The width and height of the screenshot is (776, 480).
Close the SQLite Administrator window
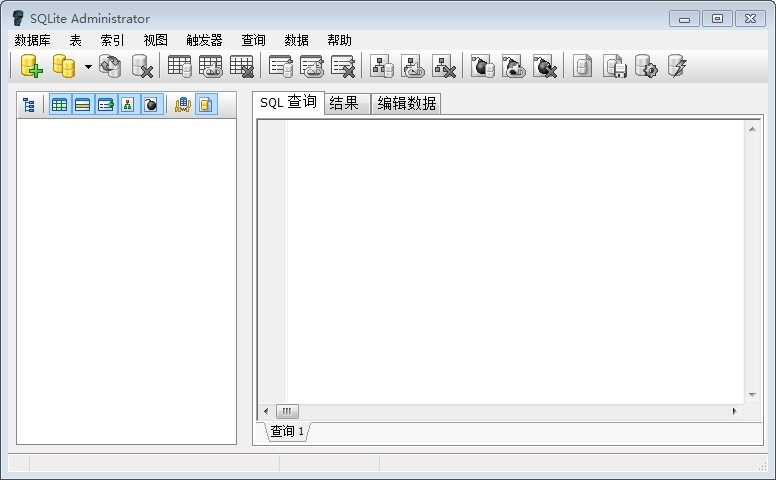click(750, 19)
